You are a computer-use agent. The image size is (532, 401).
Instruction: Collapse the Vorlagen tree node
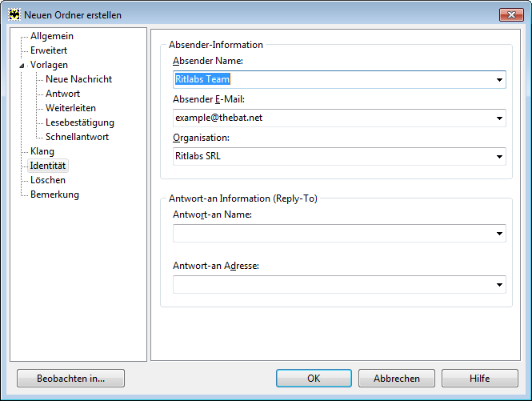pyautogui.click(x=22, y=66)
